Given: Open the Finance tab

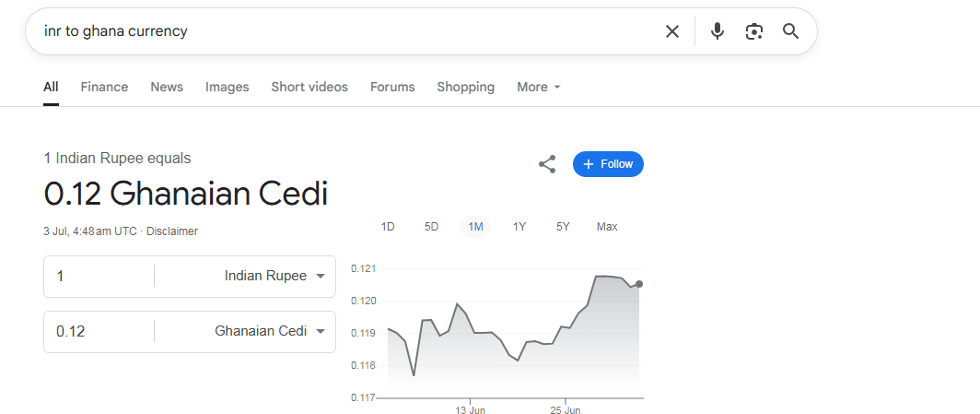Looking at the screenshot, I should point(104,87).
